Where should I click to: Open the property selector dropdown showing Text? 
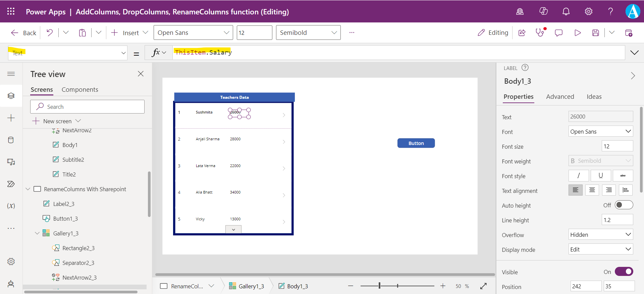(68, 53)
